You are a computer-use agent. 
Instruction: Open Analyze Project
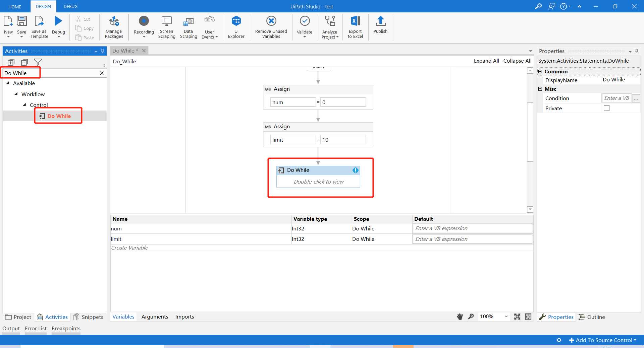(330, 27)
